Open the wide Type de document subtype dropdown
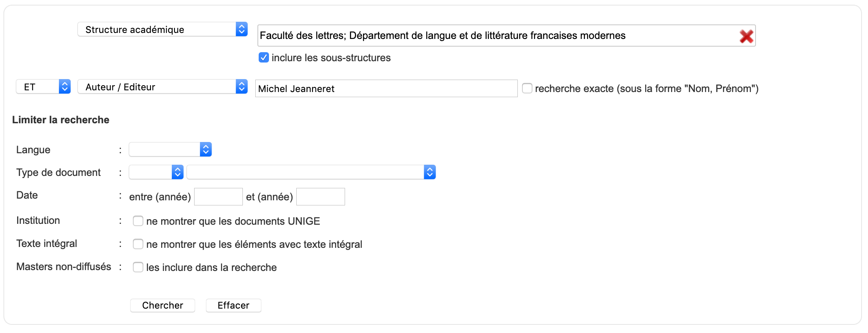 pyautogui.click(x=311, y=172)
